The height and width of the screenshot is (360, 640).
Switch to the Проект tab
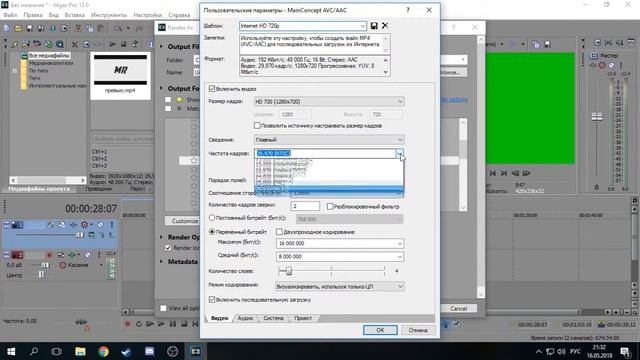point(303,318)
